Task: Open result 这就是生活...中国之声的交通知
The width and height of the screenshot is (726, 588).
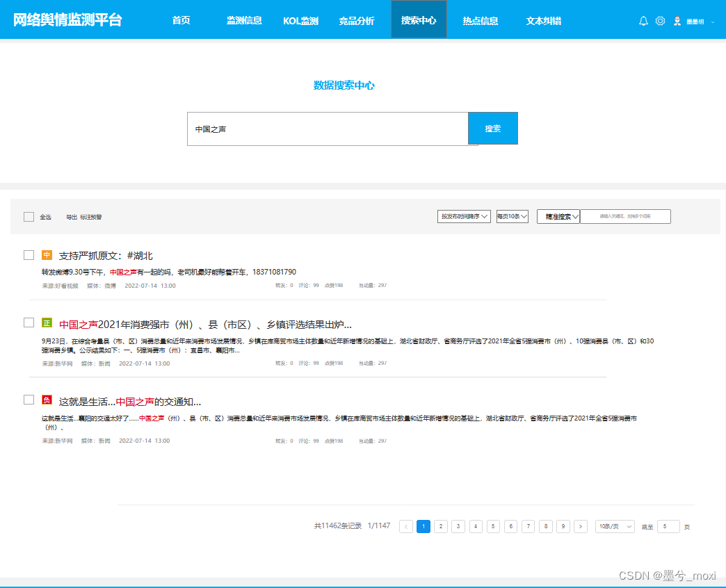Action: (x=130, y=402)
